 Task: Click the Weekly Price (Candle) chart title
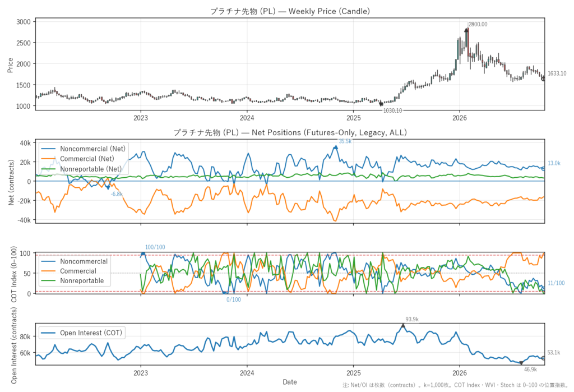pyautogui.click(x=290, y=11)
